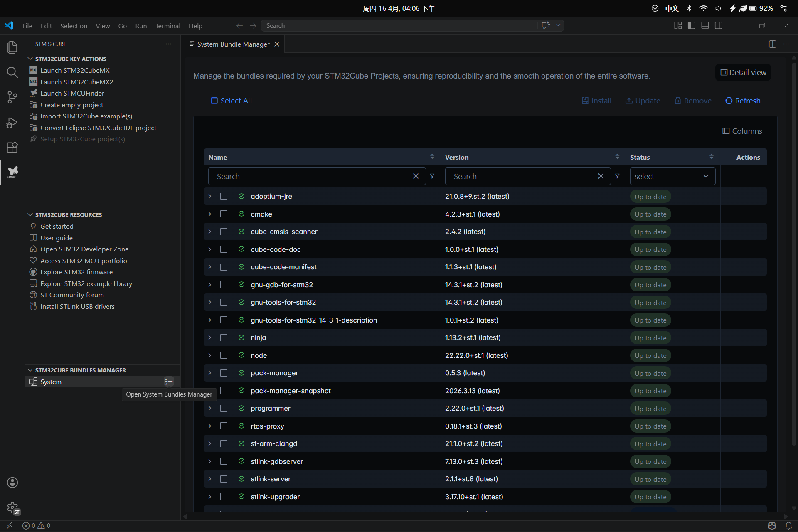Check the cube-cmsis-scanner bundle checkbox
This screenshot has height=532, width=798.
pos(224,232)
